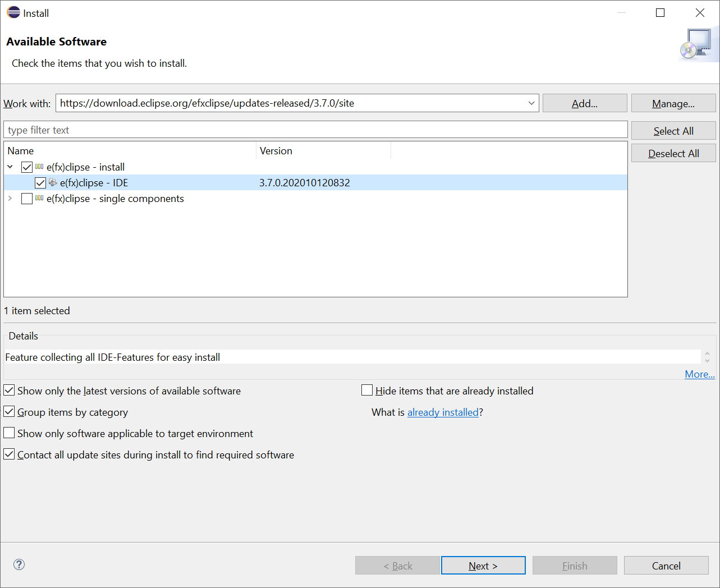
Task: Toggle Group items by category
Action: 9,411
